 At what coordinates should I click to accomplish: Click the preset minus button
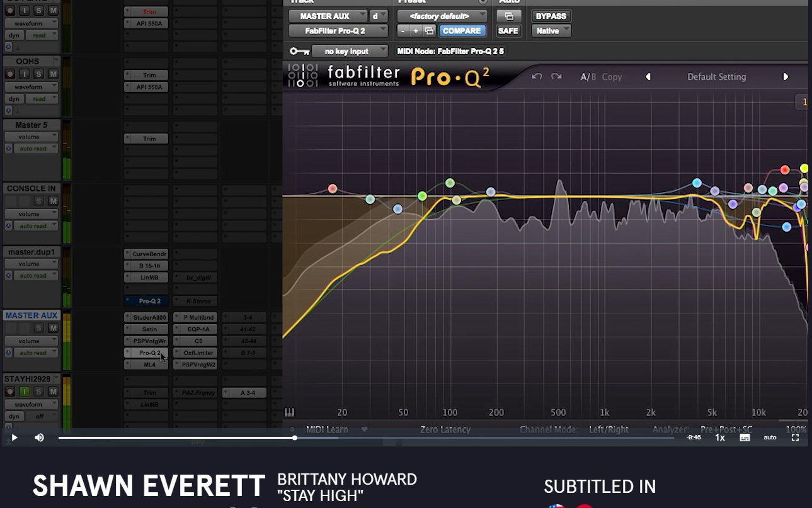click(403, 31)
